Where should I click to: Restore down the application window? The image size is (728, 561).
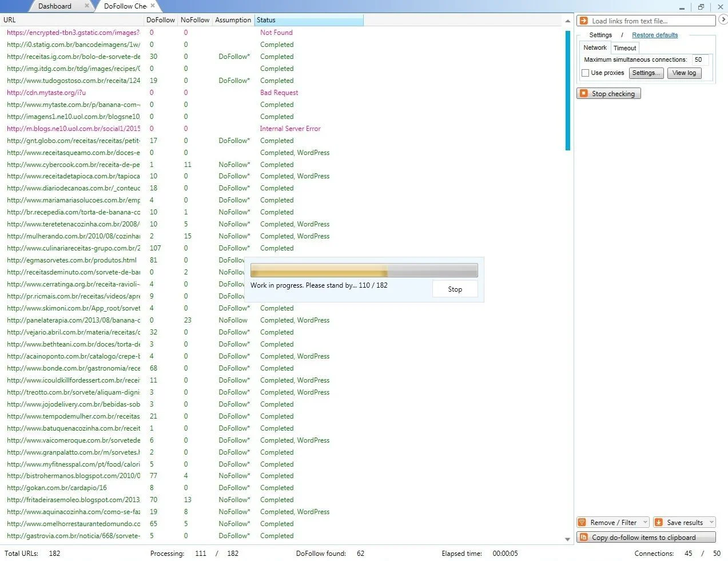701,7
